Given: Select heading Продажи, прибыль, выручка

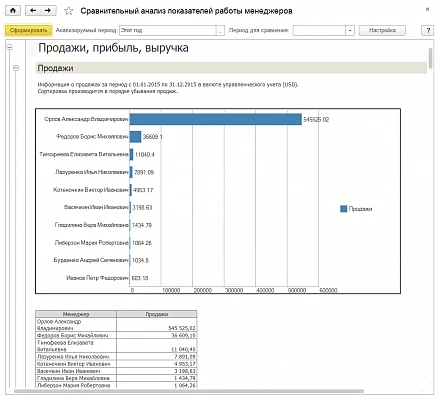Looking at the screenshot, I should click(113, 48).
